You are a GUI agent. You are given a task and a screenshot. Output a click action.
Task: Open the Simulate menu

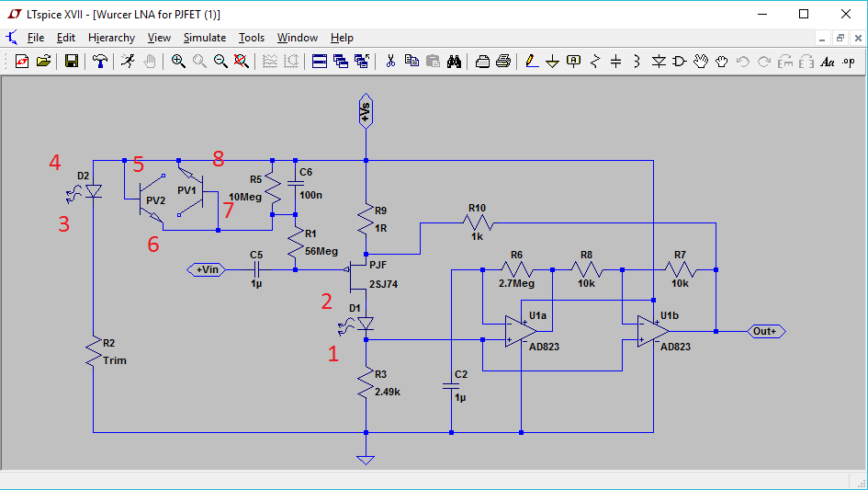(x=205, y=38)
